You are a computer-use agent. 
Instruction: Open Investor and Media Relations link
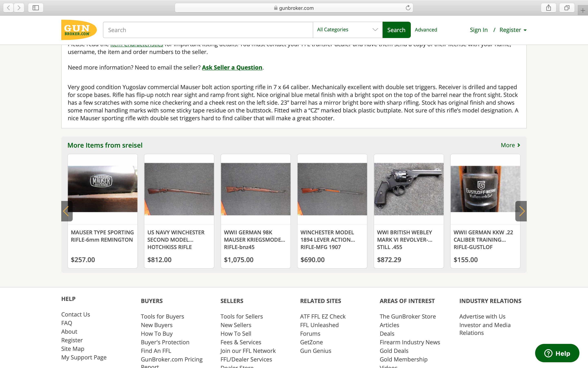485,329
